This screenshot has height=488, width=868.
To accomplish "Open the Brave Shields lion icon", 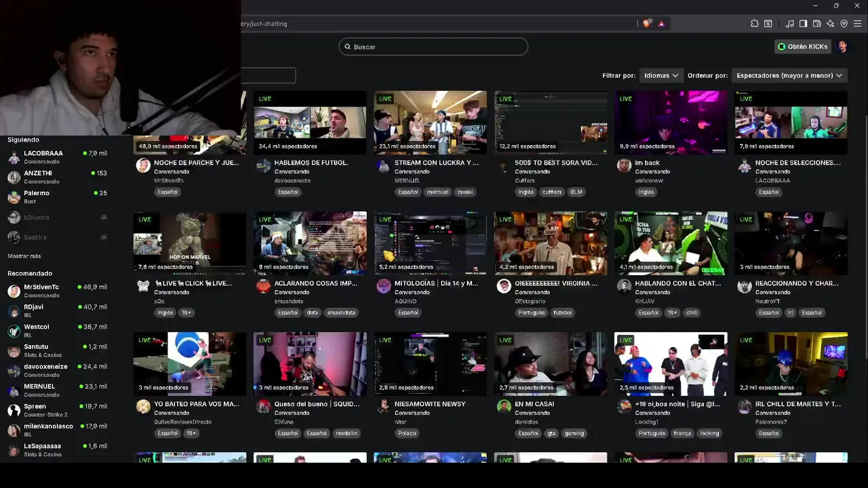I will (647, 23).
